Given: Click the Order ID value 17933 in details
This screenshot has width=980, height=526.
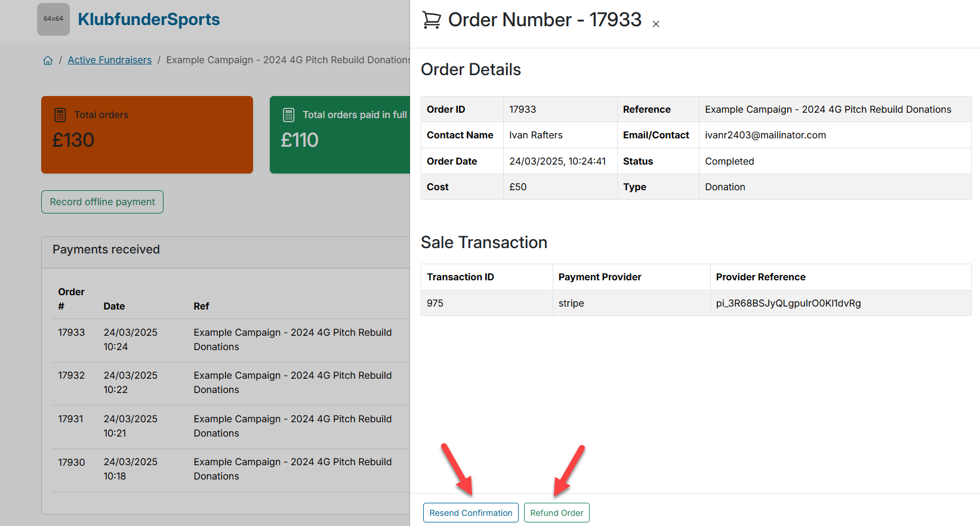Looking at the screenshot, I should pos(523,109).
